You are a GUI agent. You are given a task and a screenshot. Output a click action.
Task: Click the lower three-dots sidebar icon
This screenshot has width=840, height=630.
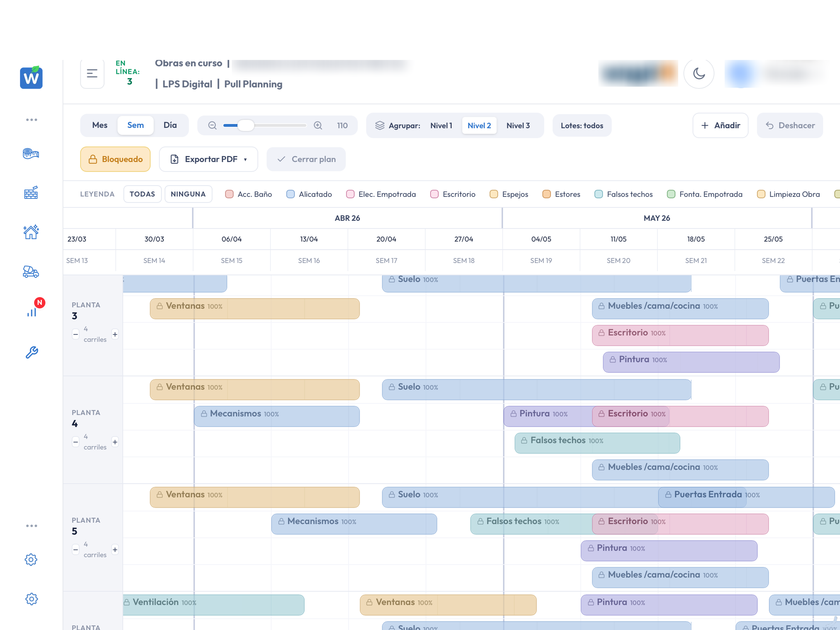32,526
